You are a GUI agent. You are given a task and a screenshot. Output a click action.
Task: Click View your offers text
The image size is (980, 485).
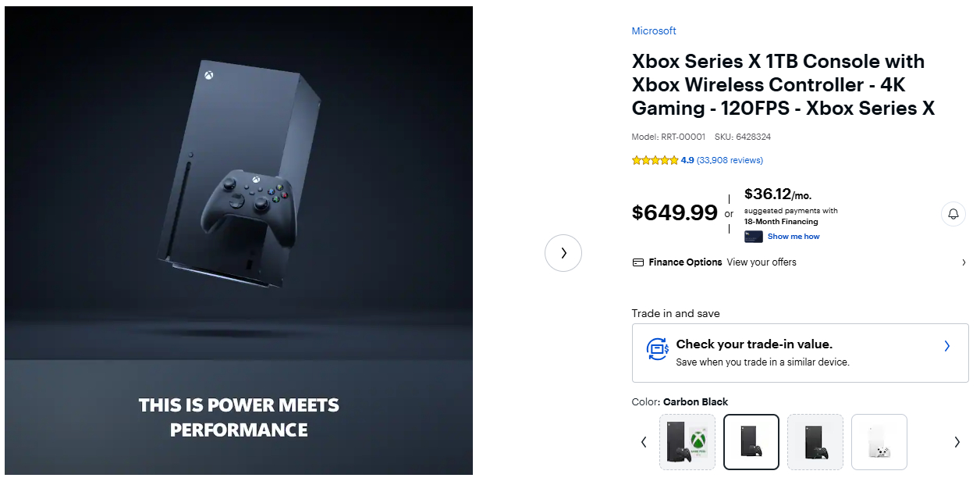762,262
